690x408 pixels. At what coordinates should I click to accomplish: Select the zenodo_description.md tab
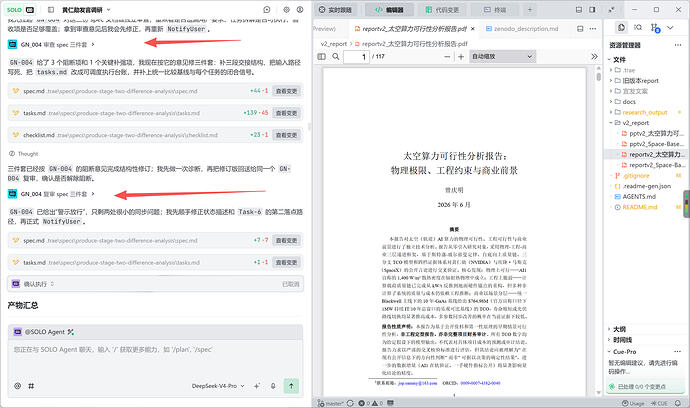[x=522, y=29]
